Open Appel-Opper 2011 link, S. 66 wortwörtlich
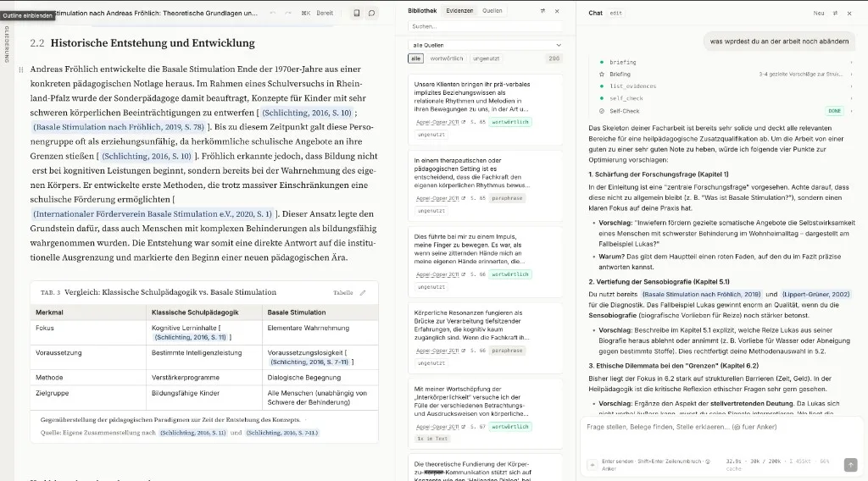The image size is (868, 481). [x=441, y=274]
